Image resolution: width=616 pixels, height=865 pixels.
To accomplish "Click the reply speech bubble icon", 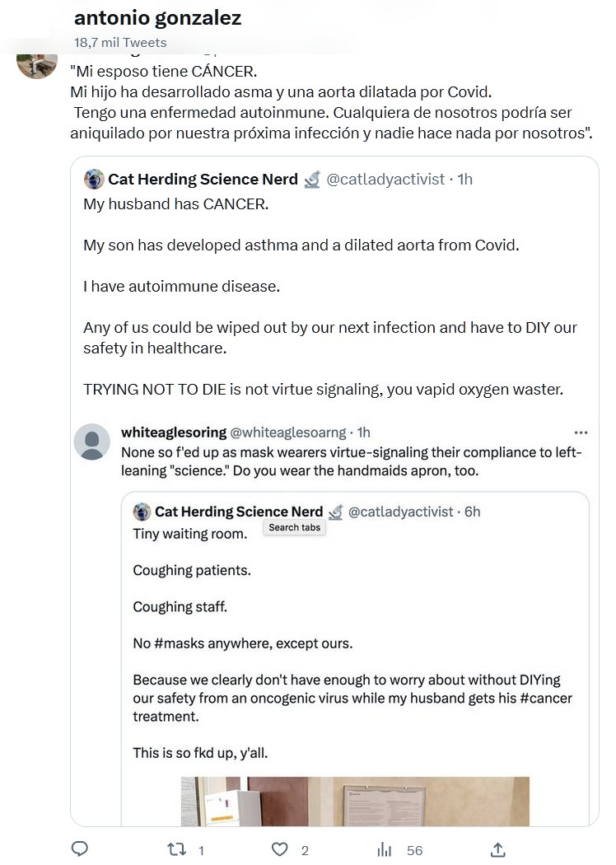I will point(80,849).
